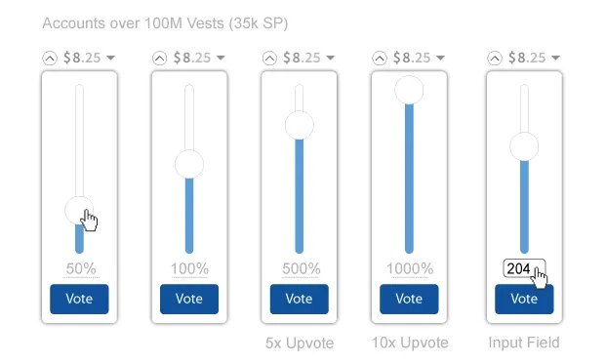Click upvote circle icon above 10x Upvote panel
606x364 pixels.
pos(380,59)
